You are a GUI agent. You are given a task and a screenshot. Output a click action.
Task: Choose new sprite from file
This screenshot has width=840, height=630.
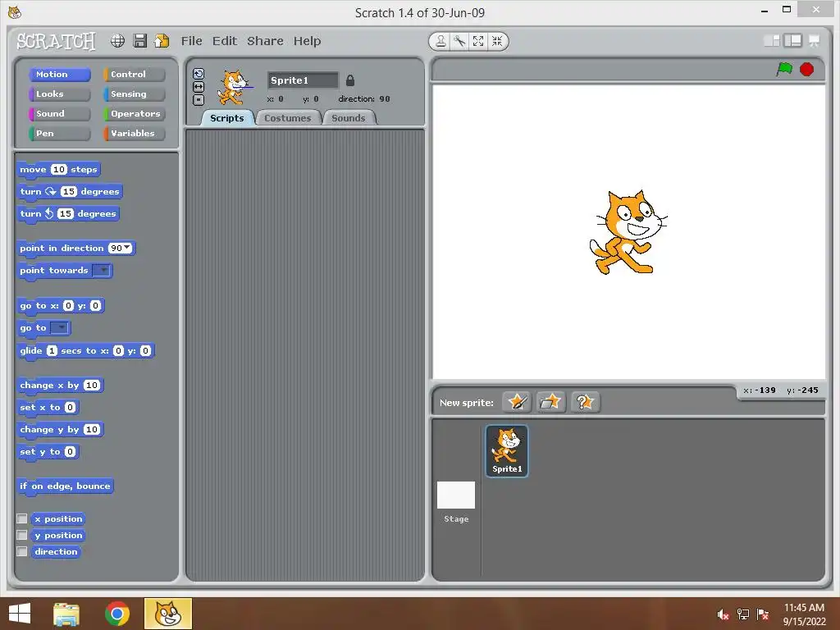click(x=550, y=402)
